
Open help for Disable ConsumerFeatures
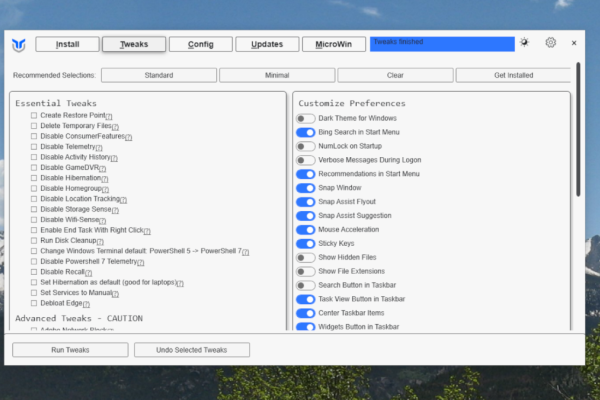[x=129, y=137]
